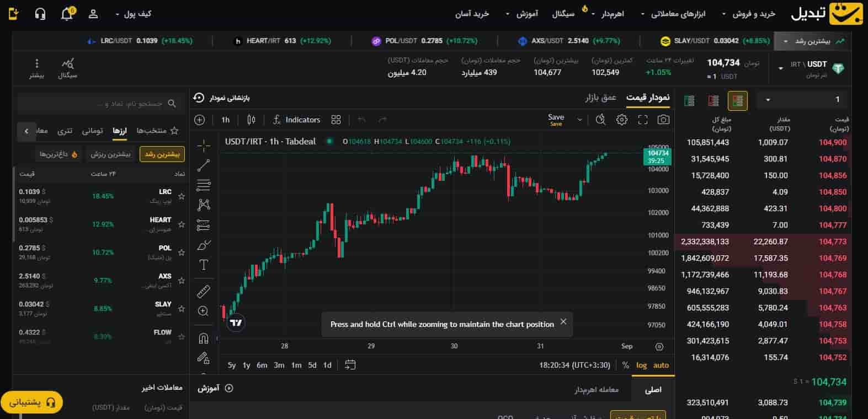868x419 pixels.
Task: Select the ruler measure tool
Action: [x=204, y=291]
